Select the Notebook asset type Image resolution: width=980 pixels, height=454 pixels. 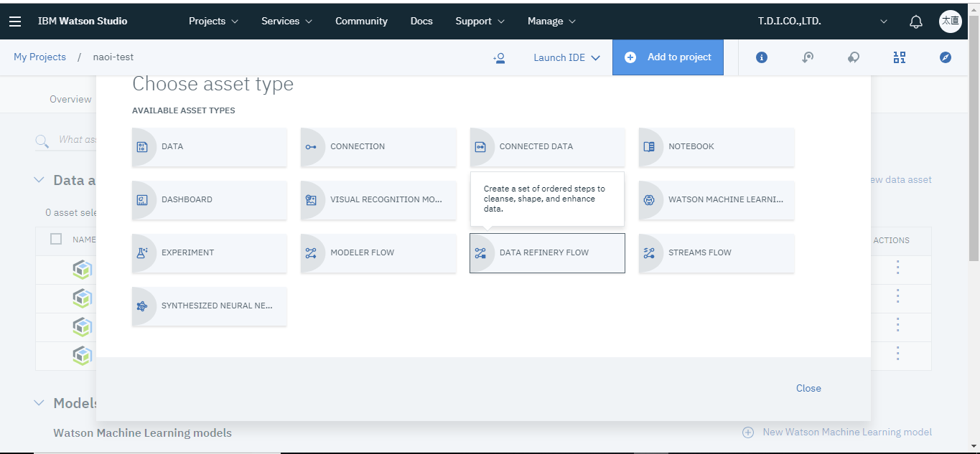point(716,146)
